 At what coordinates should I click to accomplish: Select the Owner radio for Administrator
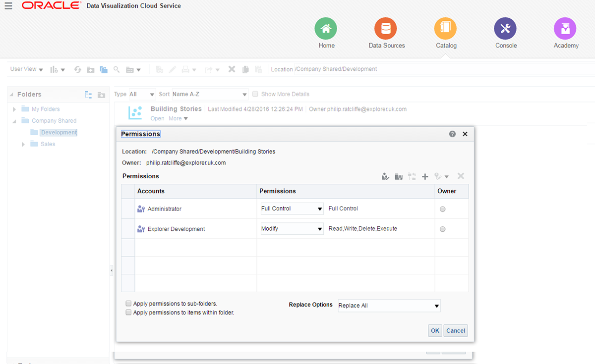point(443,209)
